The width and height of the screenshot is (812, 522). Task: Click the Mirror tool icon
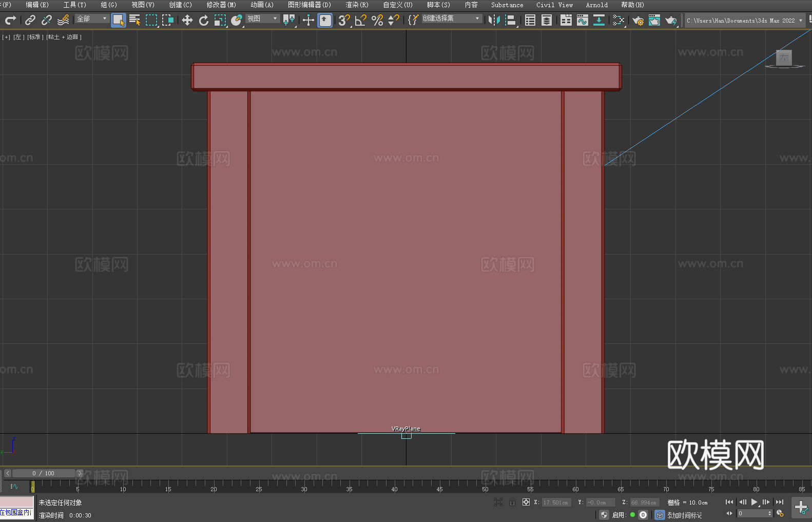[494, 20]
